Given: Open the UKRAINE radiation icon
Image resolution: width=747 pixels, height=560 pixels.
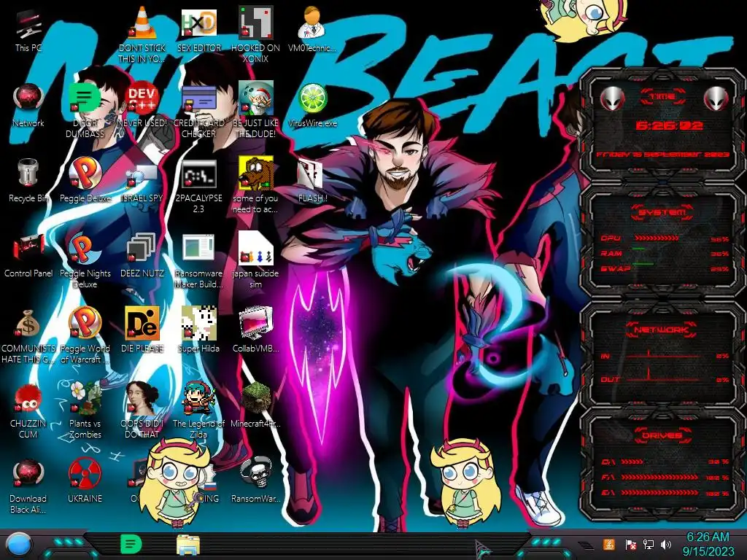Looking at the screenshot, I should 85,474.
